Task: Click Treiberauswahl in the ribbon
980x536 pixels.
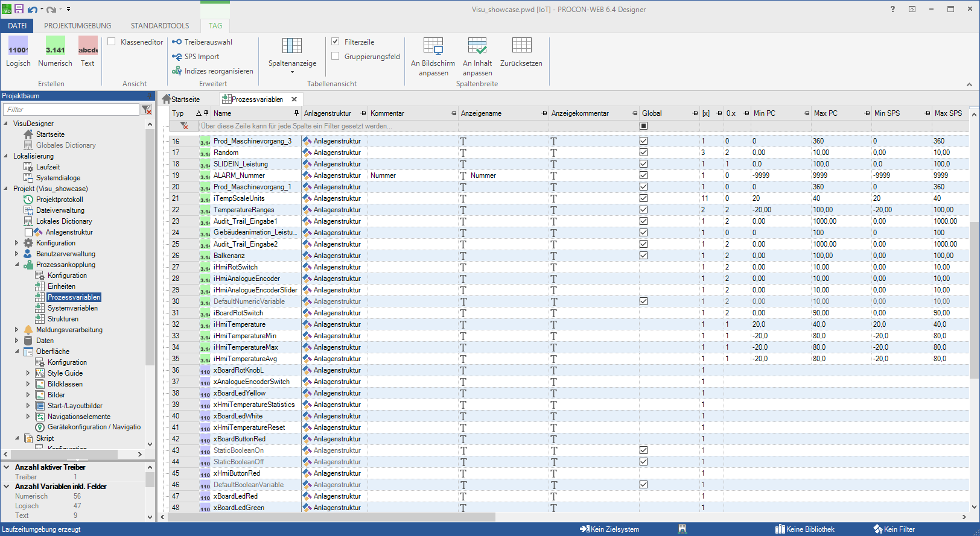Action: click(202, 42)
